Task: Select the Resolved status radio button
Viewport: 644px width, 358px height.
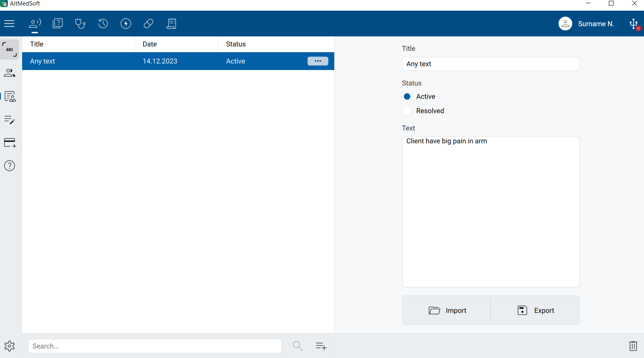Action: click(x=407, y=111)
